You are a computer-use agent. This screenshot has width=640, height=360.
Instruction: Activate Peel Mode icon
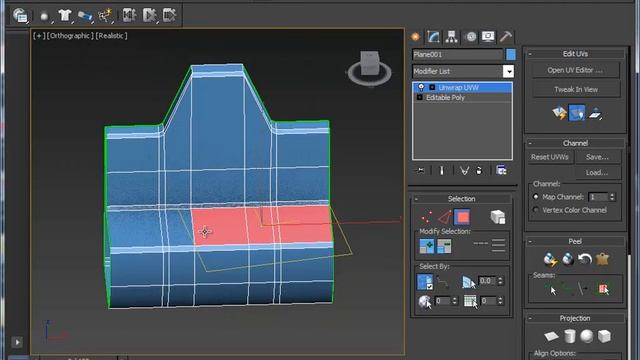[568, 259]
